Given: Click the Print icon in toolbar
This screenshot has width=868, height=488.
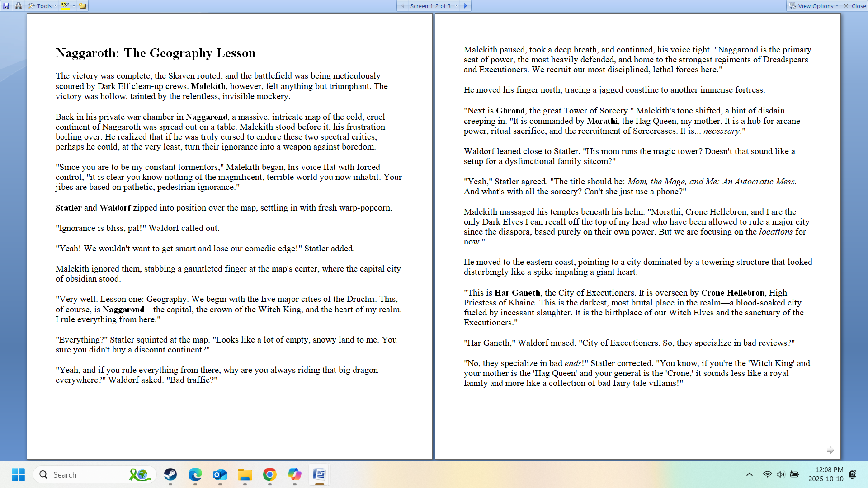Looking at the screenshot, I should (19, 6).
